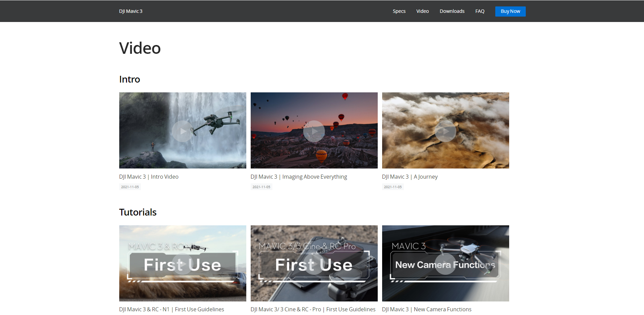This screenshot has width=644, height=315.
Task: Play the New Camera Functions tutorial
Action: click(x=445, y=264)
